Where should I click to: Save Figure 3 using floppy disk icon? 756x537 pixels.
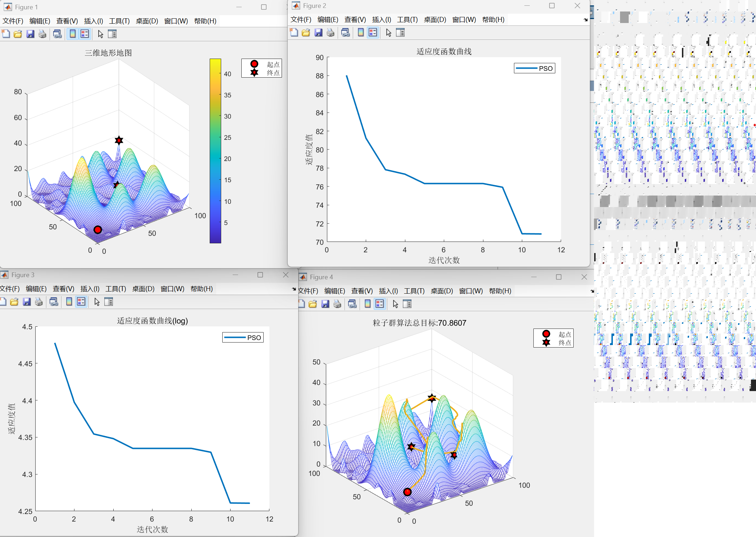pyautogui.click(x=27, y=302)
